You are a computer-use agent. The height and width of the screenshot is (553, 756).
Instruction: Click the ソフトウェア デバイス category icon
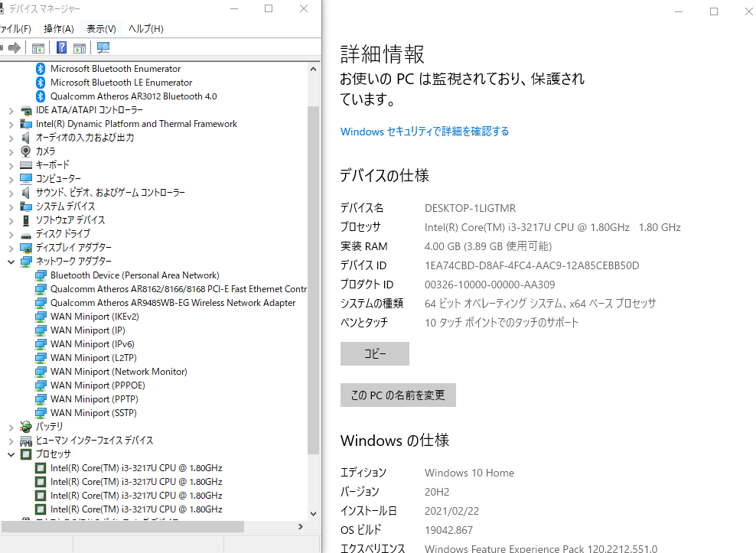(x=26, y=220)
